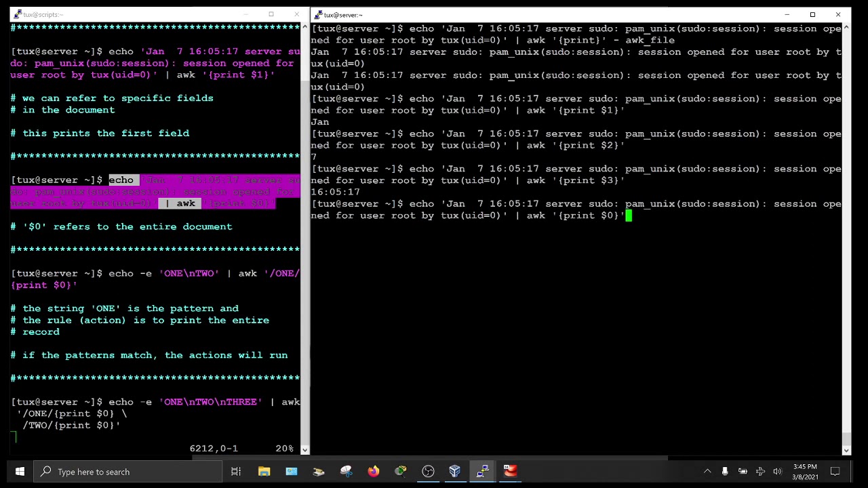
Task: Click '# record' comment in left terminal
Action: pos(35,332)
